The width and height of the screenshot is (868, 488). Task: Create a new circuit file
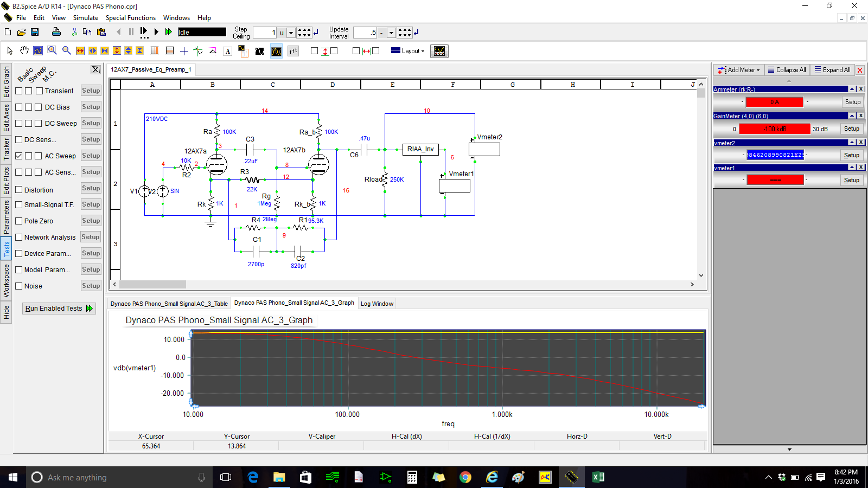8,33
